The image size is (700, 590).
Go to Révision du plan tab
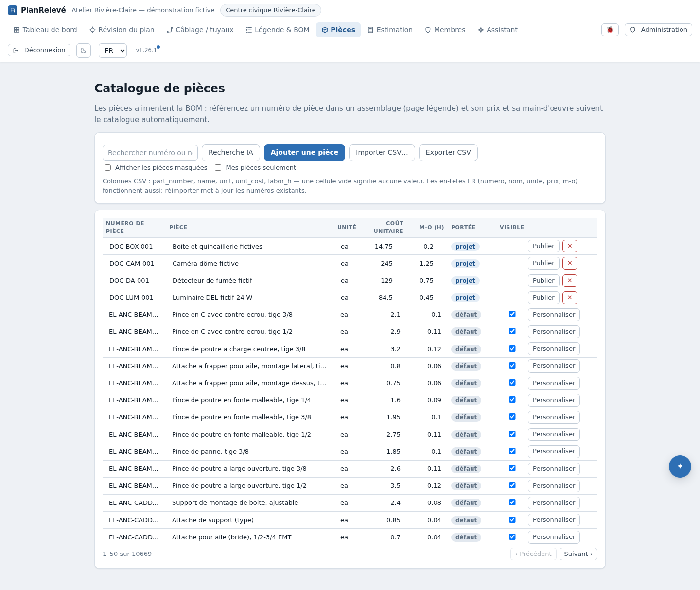tap(122, 30)
